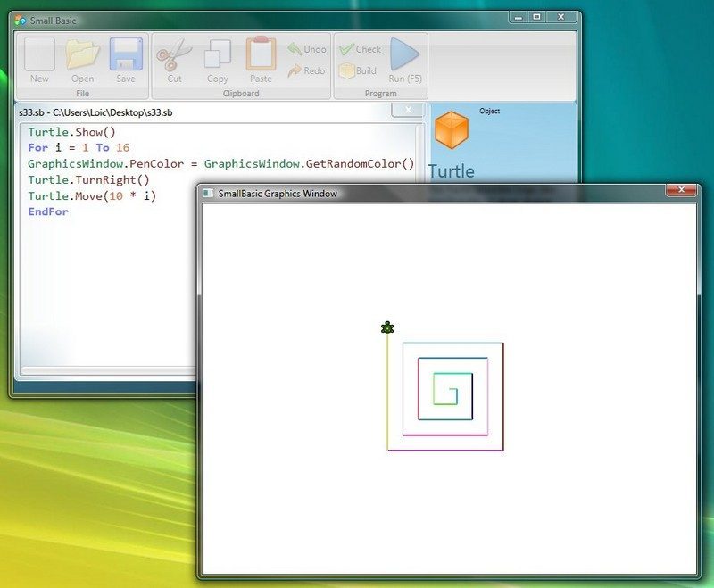Viewport: 714px width, 588px height.
Task: Minimize the Small Basic window
Action: tap(519, 17)
